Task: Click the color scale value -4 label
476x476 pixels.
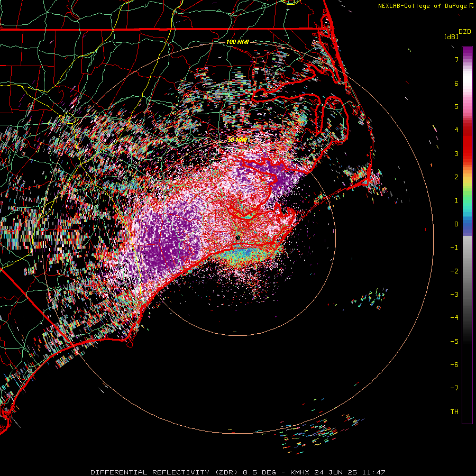Action: coord(454,318)
